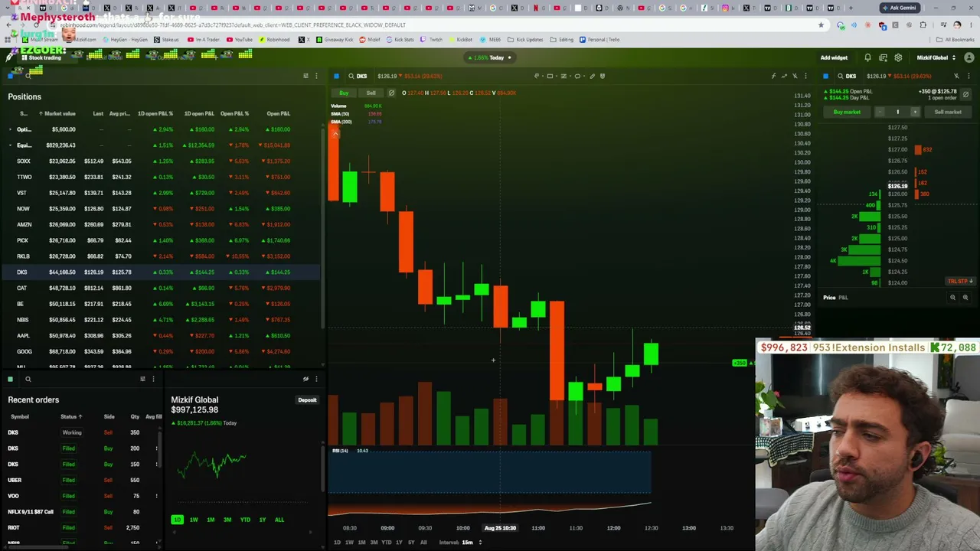Viewport: 980px width, 551px height.
Task: Open the layout settings gear
Action: [x=898, y=57]
